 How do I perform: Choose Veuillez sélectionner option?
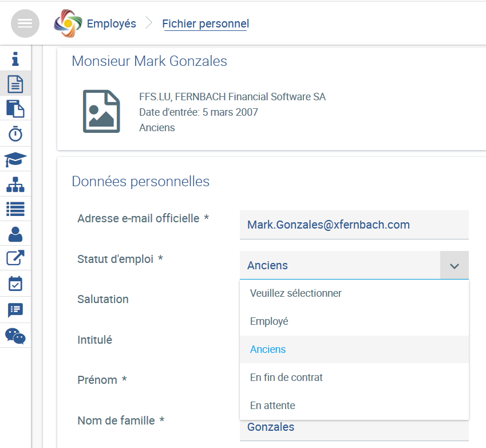click(x=354, y=293)
